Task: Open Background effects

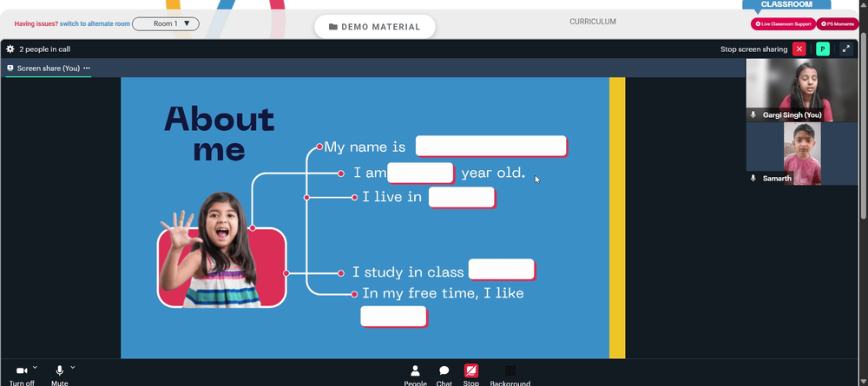Action: (x=510, y=370)
